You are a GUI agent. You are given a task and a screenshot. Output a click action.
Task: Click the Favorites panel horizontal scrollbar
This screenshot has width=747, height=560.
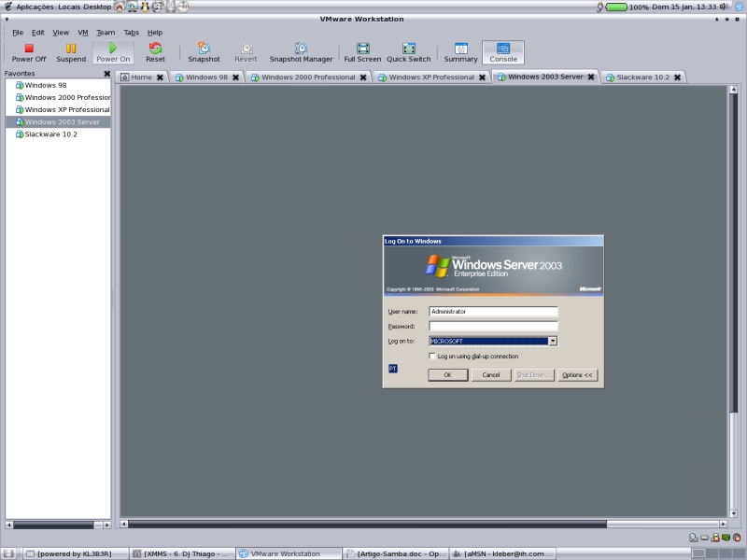[58, 525]
